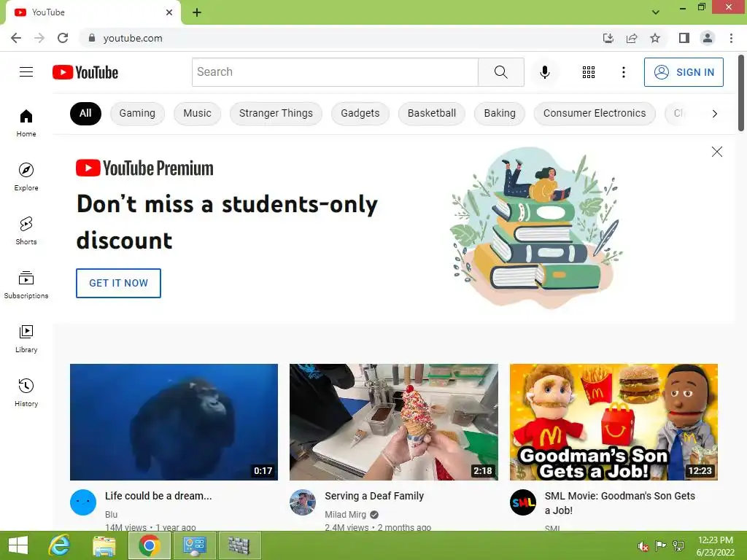Open Milad Mirg channel name link
Viewport: 747px width, 560px height.
coord(345,515)
